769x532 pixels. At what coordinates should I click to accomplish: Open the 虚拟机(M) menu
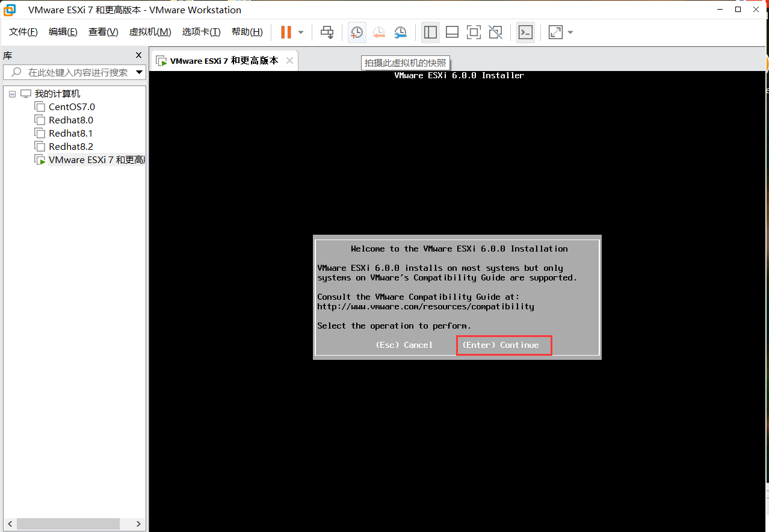pos(150,32)
